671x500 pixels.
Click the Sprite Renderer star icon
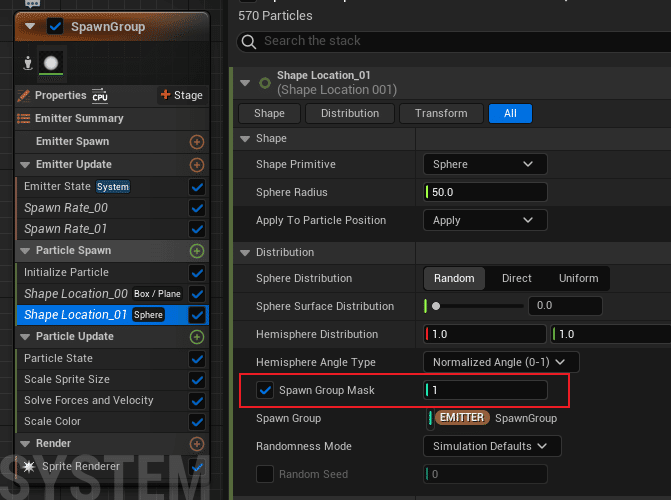[29, 467]
